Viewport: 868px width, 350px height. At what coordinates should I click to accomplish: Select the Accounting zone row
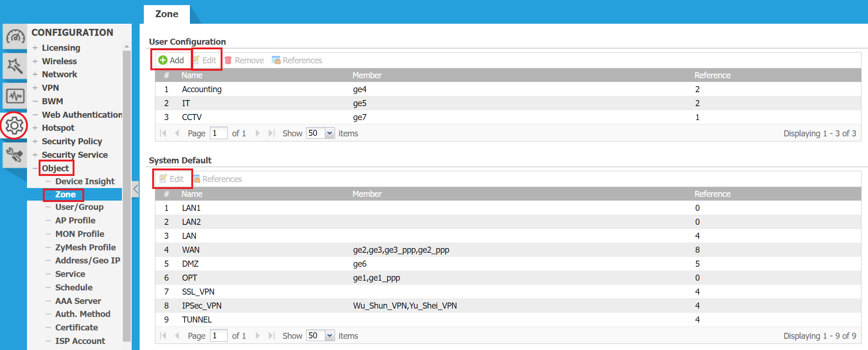coord(508,89)
